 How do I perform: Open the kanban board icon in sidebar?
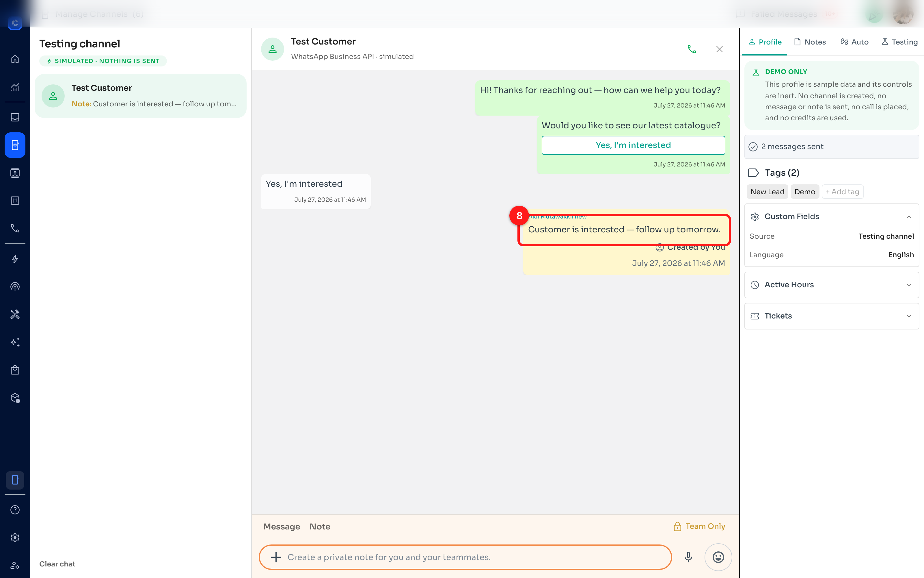(x=15, y=200)
